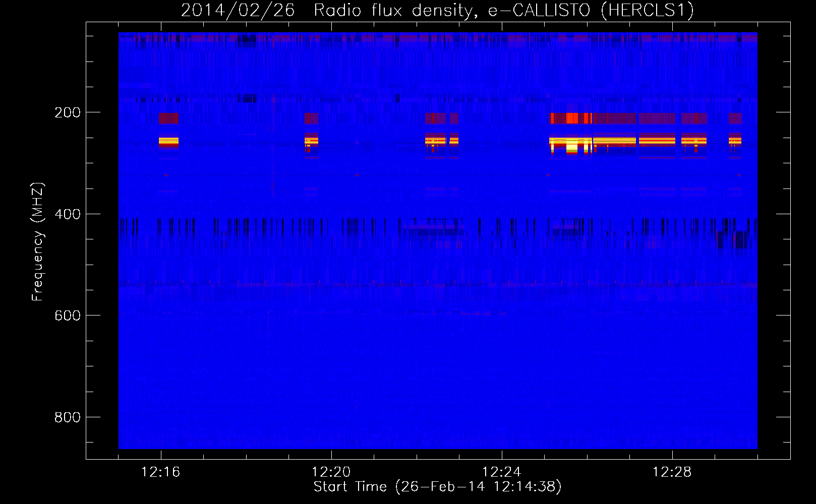Click the 600 frequency tick label

(x=68, y=316)
